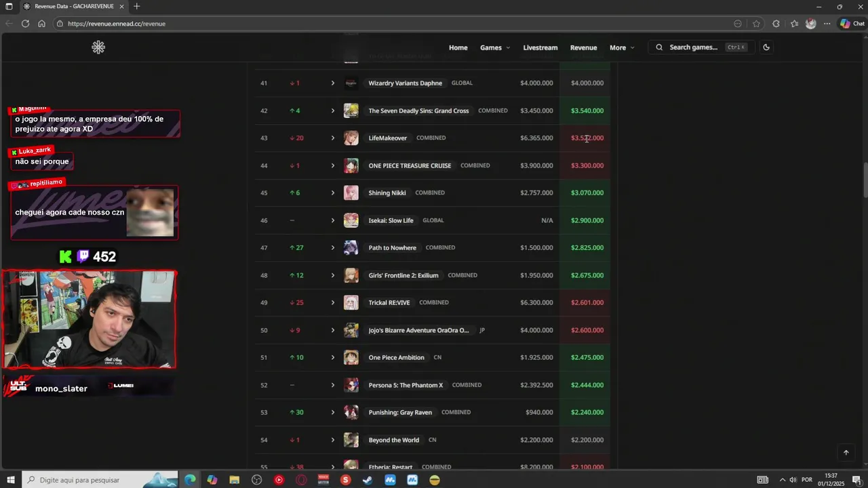
Task: Click the GachaRevenue snowflake logo
Action: pyautogui.click(x=98, y=47)
